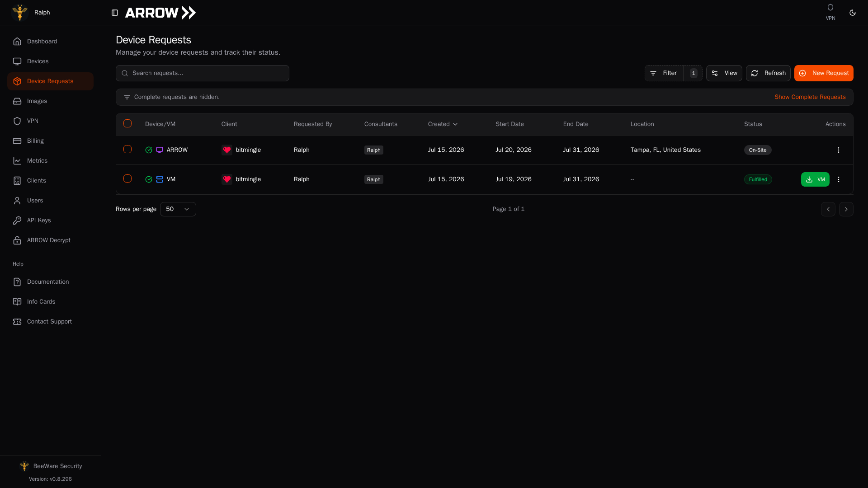The height and width of the screenshot is (488, 868).
Task: Download the VM with green button
Action: pyautogui.click(x=815, y=179)
